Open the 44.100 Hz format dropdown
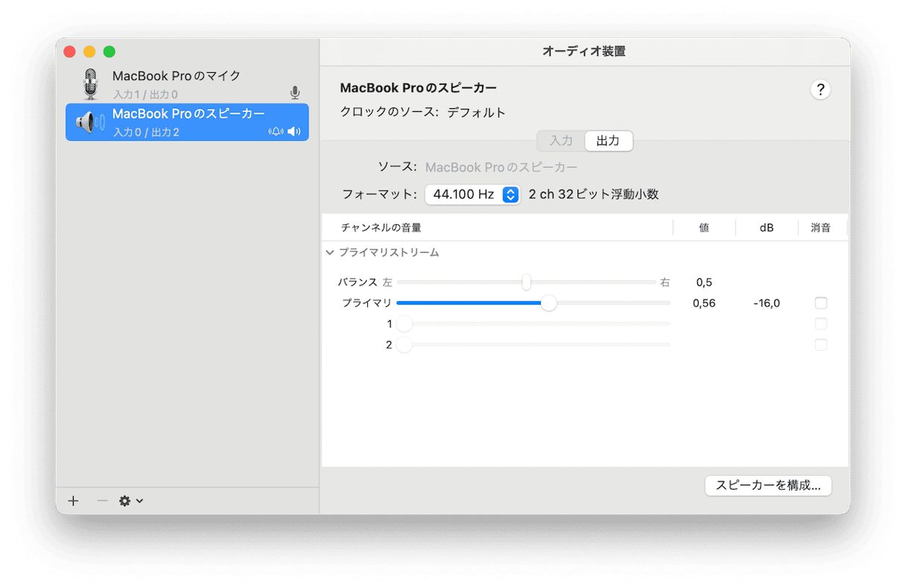Viewport: 906px width, 588px height. pyautogui.click(x=472, y=195)
